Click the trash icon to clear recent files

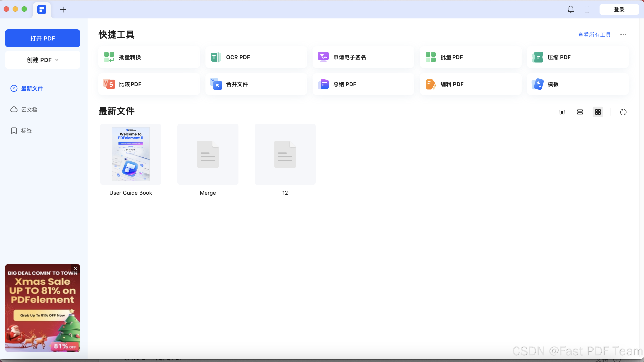click(562, 112)
